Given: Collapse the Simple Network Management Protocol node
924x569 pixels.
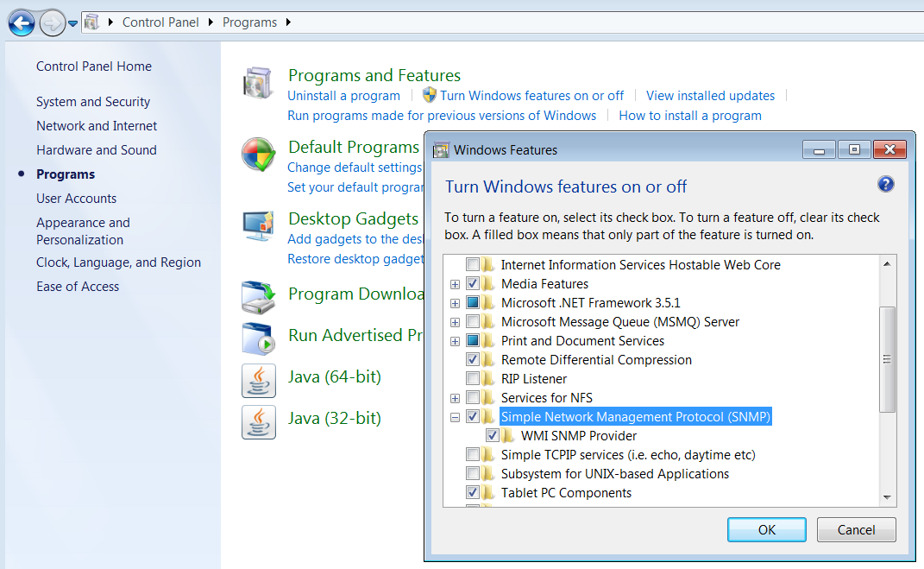Looking at the screenshot, I should pos(455,417).
